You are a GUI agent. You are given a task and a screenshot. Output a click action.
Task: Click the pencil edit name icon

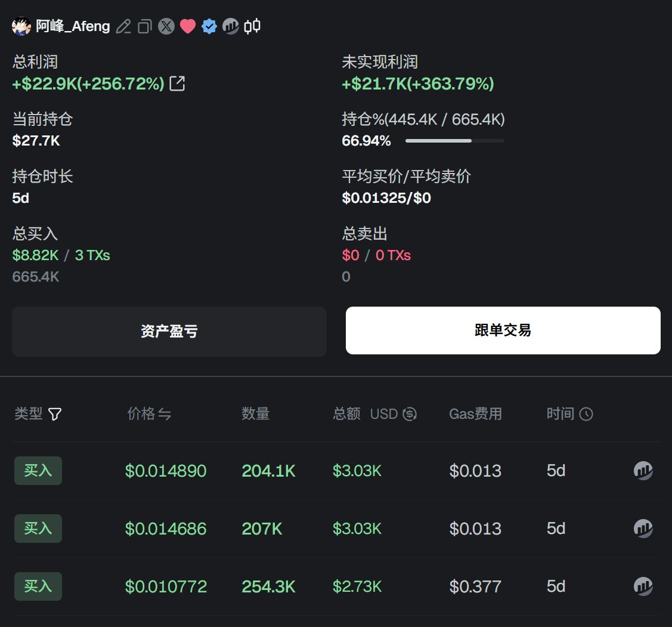point(123,26)
